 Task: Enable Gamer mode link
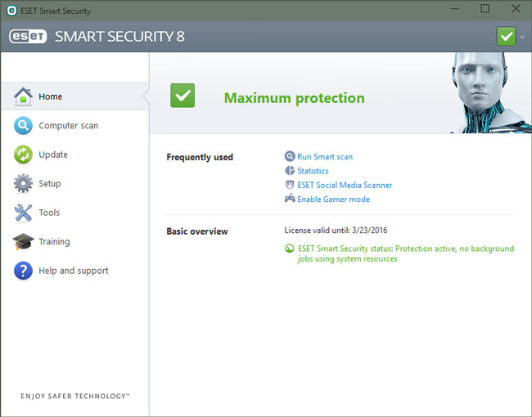click(333, 200)
